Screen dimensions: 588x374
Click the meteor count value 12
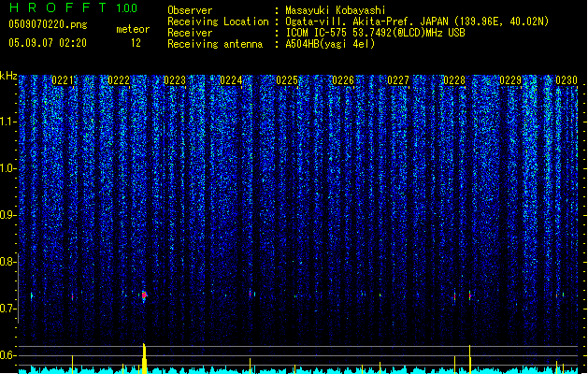coord(136,43)
